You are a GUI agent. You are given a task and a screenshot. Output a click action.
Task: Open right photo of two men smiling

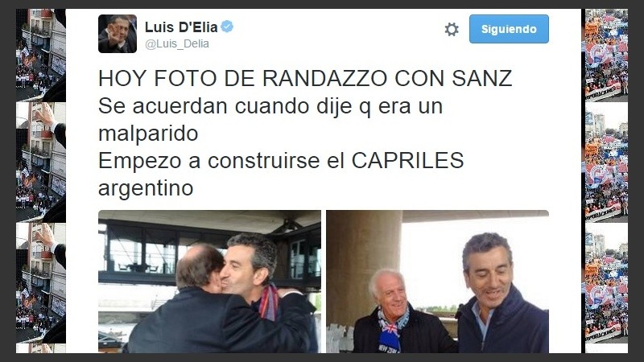[437, 282]
